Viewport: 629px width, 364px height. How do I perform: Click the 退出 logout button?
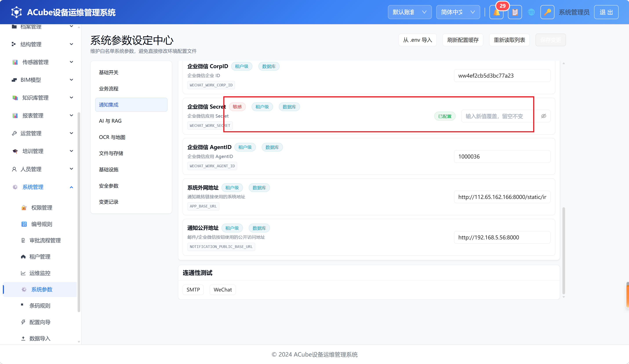pos(606,12)
